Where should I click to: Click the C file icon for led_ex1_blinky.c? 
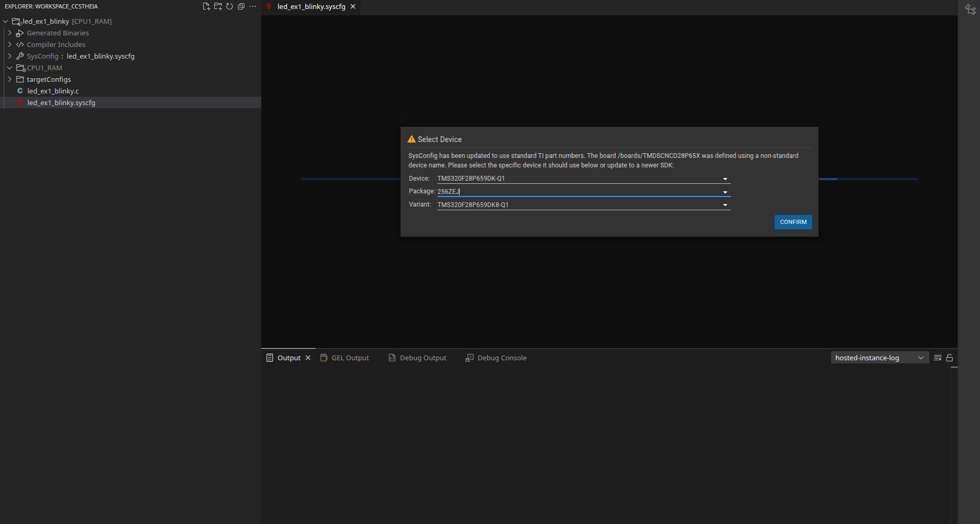point(20,91)
